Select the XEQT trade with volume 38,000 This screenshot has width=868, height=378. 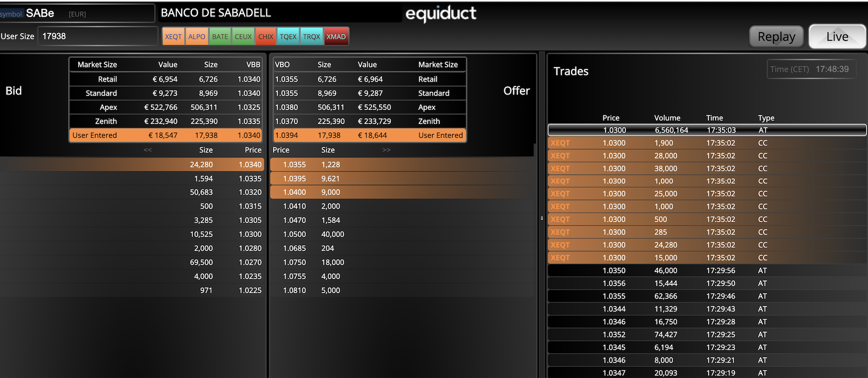click(x=707, y=169)
